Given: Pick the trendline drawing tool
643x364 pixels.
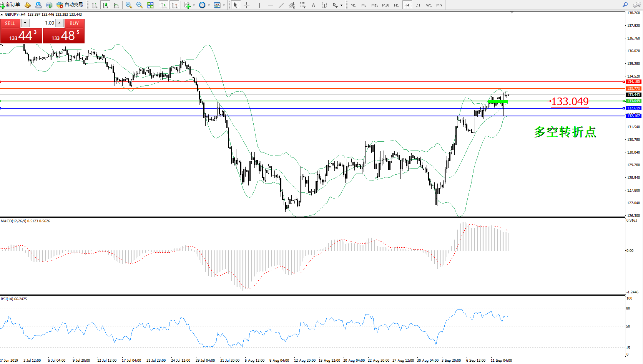Looking at the screenshot, I should pos(281,5).
